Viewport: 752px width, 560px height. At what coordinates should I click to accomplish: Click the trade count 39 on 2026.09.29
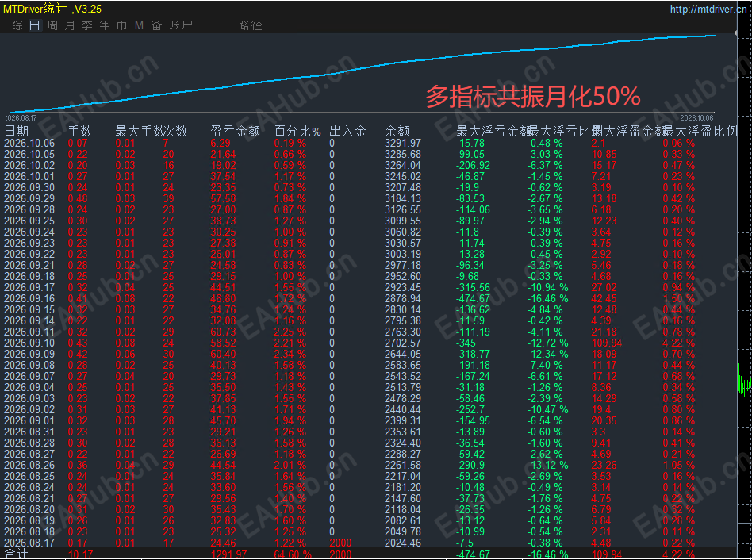coord(168,198)
